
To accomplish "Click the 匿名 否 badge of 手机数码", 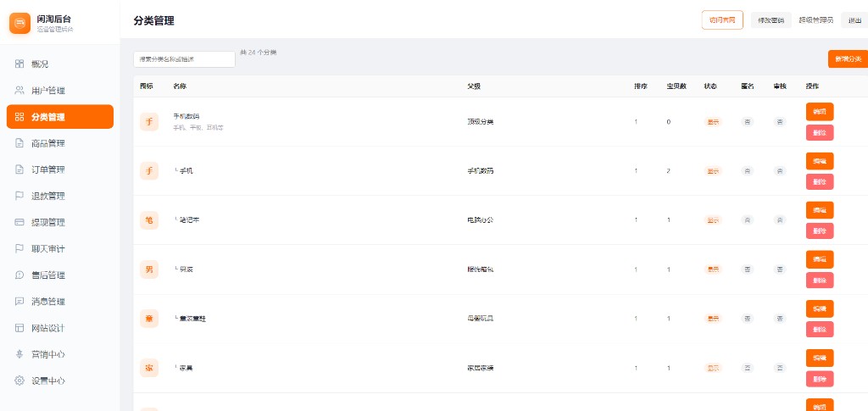I will point(748,122).
